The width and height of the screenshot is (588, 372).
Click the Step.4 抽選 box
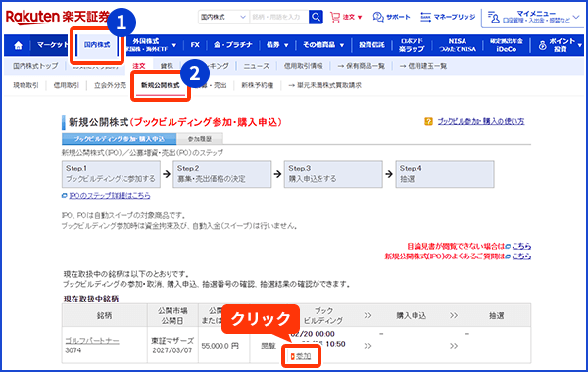coord(445,174)
